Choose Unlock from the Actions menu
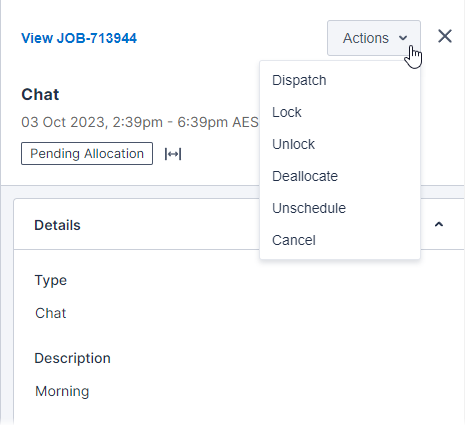The width and height of the screenshot is (465, 426). coord(340,144)
